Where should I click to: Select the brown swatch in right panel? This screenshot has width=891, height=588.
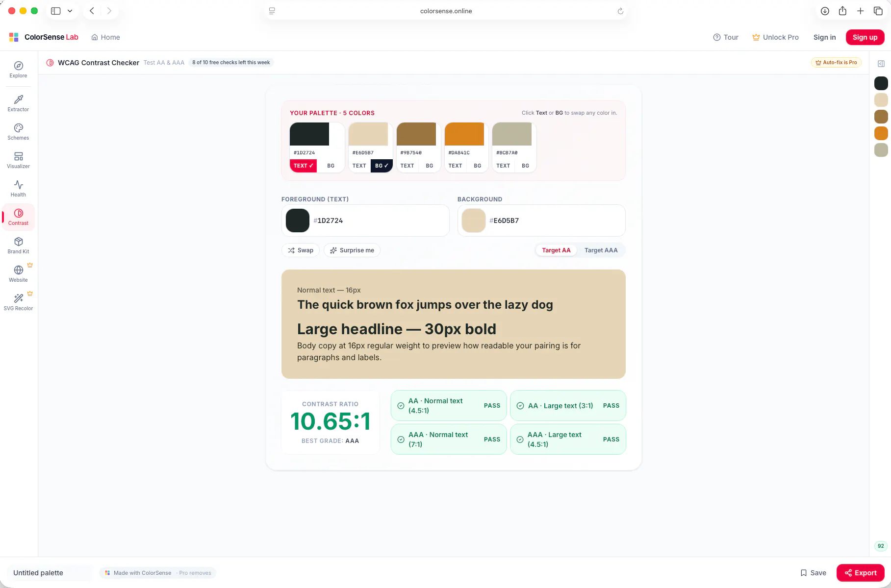881,117
